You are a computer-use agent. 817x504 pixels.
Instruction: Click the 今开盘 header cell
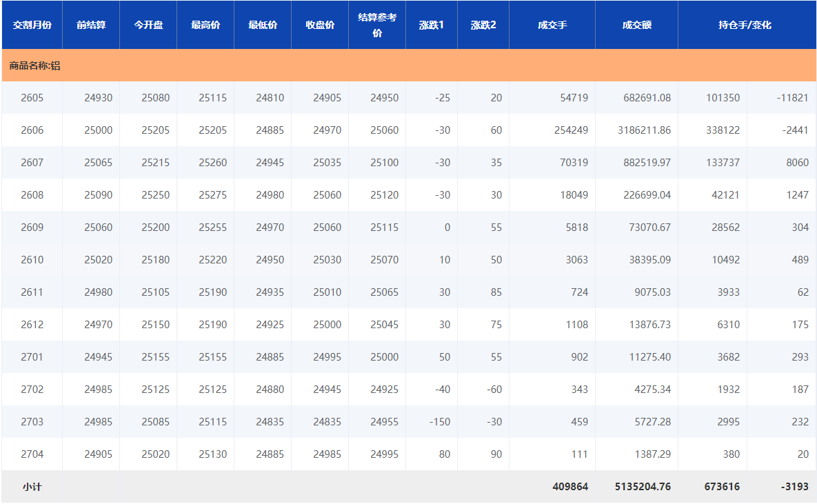(x=148, y=25)
